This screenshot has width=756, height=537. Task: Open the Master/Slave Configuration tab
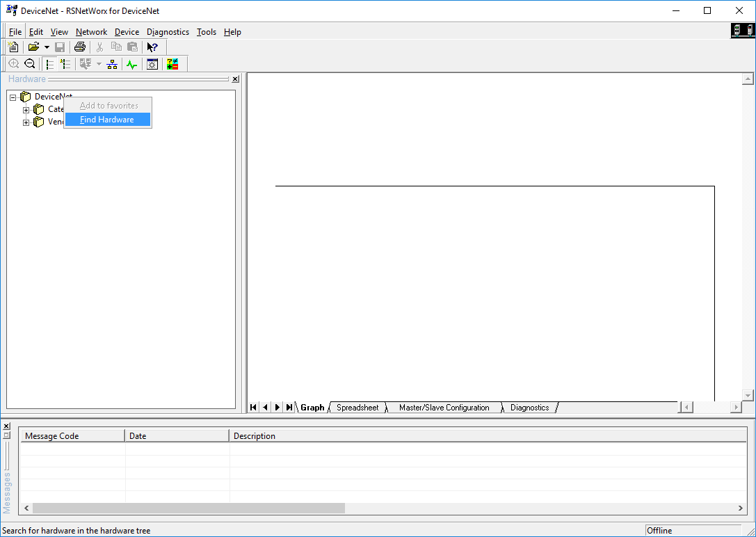444,408
